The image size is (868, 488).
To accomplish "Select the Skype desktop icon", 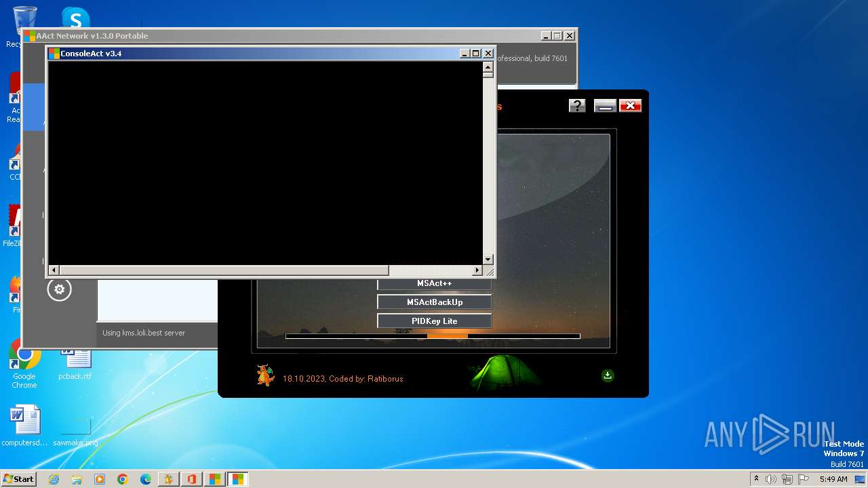I will [x=75, y=18].
